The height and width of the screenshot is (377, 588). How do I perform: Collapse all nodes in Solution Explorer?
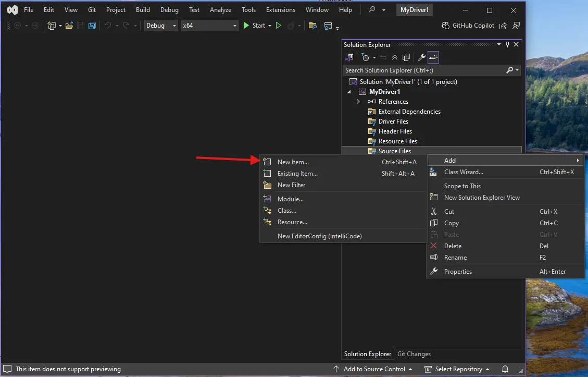pyautogui.click(x=394, y=57)
